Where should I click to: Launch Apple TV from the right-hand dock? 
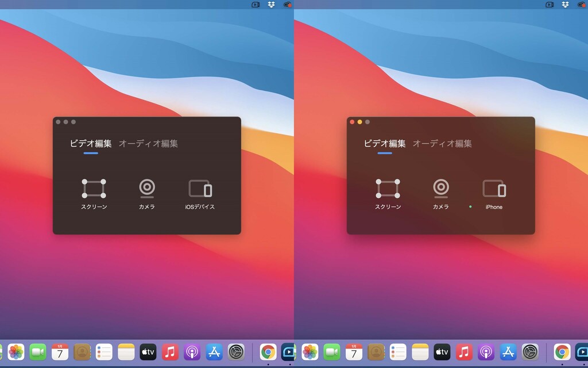442,352
